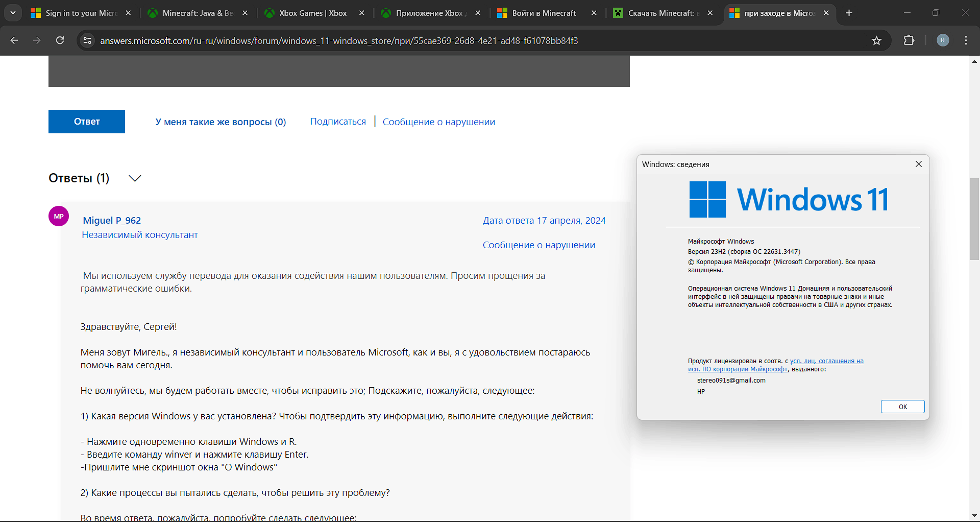Reload the current page
Screen dimensions: 980x522
point(60,40)
